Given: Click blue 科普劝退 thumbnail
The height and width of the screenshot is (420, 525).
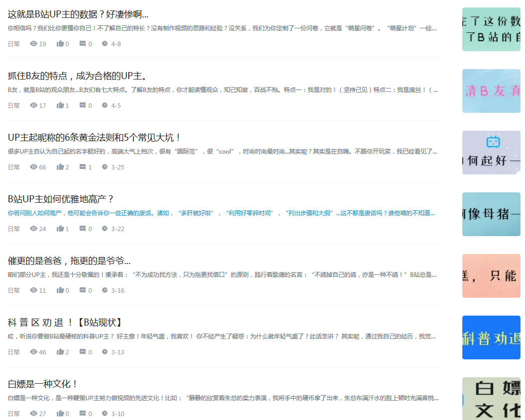Looking at the screenshot, I should point(491,337).
